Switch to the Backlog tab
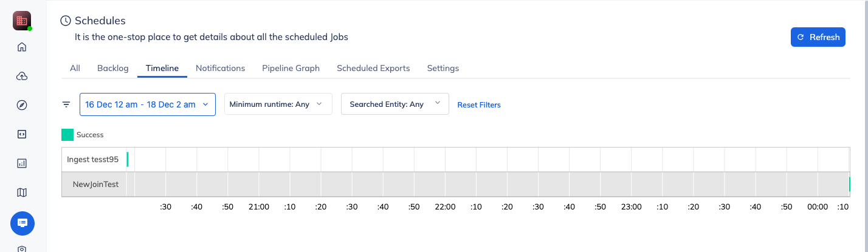The height and width of the screenshot is (252, 868). coord(113,68)
